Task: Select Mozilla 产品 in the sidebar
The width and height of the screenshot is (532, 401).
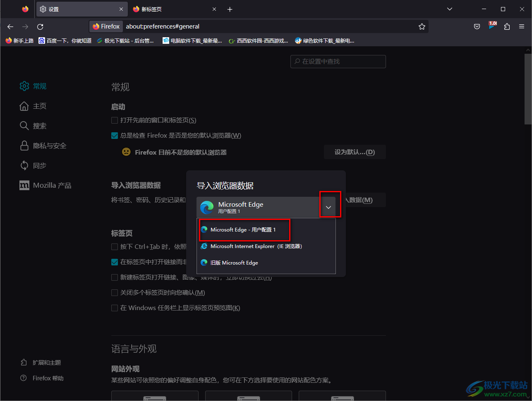Action: (46, 185)
